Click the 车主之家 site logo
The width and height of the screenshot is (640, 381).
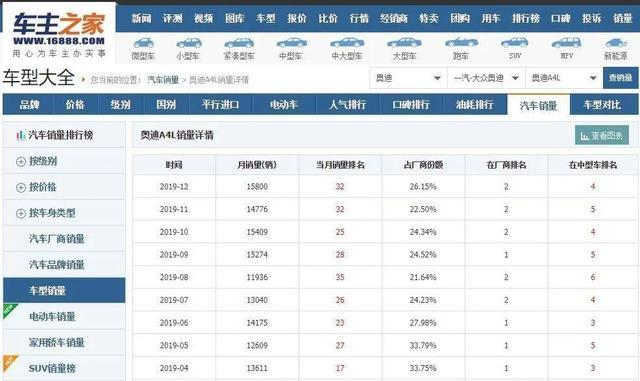click(x=59, y=34)
